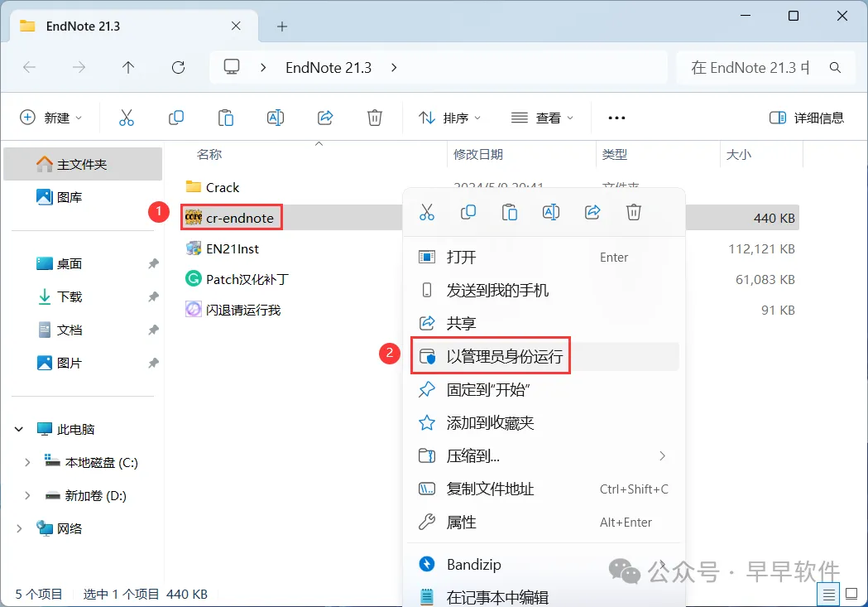Click the Delete trash icon in the Explorer toolbar
The height and width of the screenshot is (607, 868).
tap(375, 118)
